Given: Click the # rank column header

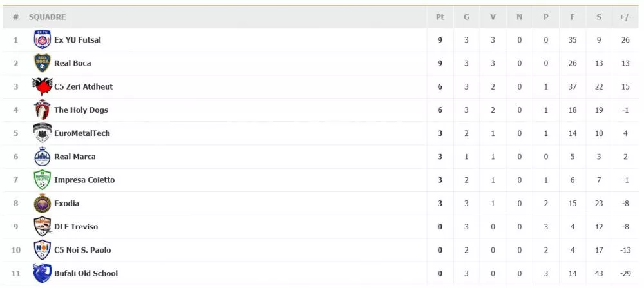Looking at the screenshot, I should point(15,17).
